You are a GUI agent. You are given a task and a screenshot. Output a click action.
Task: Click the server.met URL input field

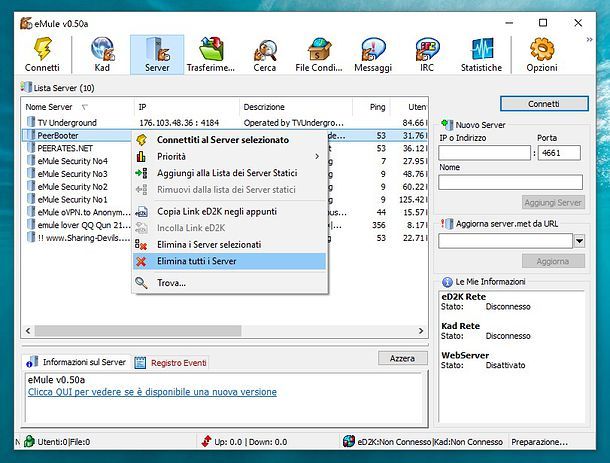(506, 241)
